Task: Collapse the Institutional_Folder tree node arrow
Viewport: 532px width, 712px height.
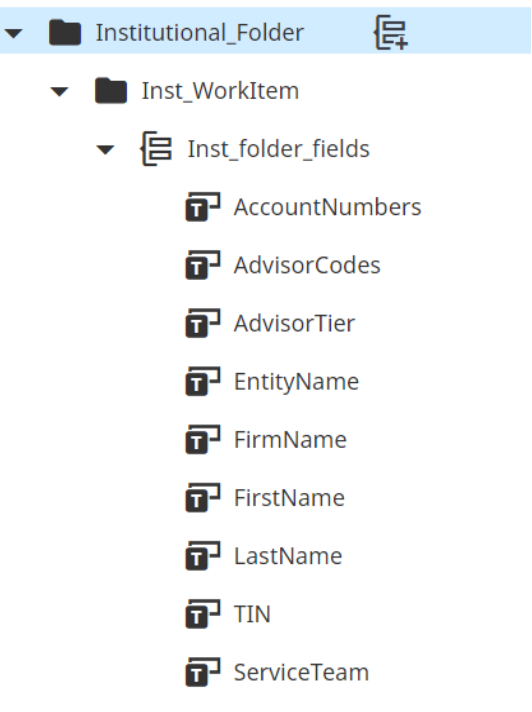Action: (13, 33)
